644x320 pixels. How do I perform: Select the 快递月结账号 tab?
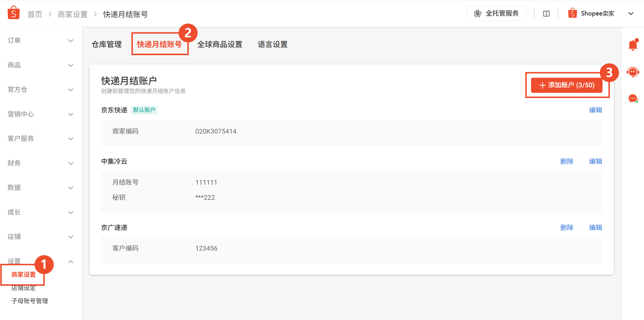(159, 44)
